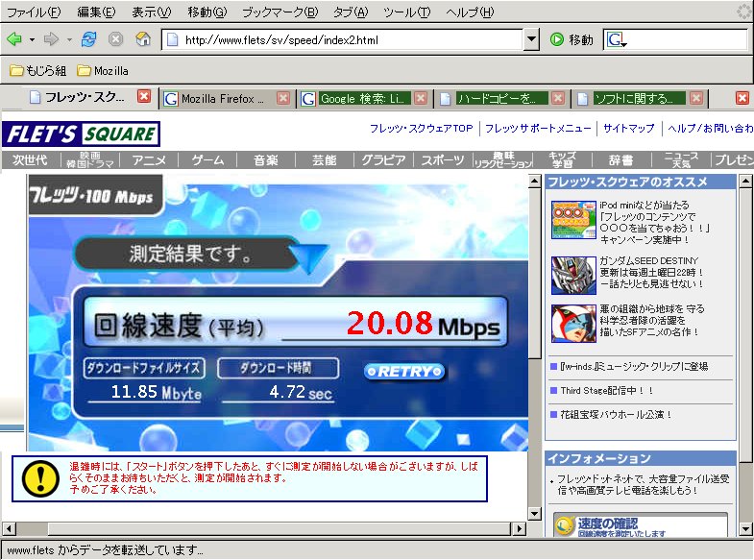The width and height of the screenshot is (754, 560).
Task: Open the w-inds. music clip link
Action: click(x=634, y=366)
